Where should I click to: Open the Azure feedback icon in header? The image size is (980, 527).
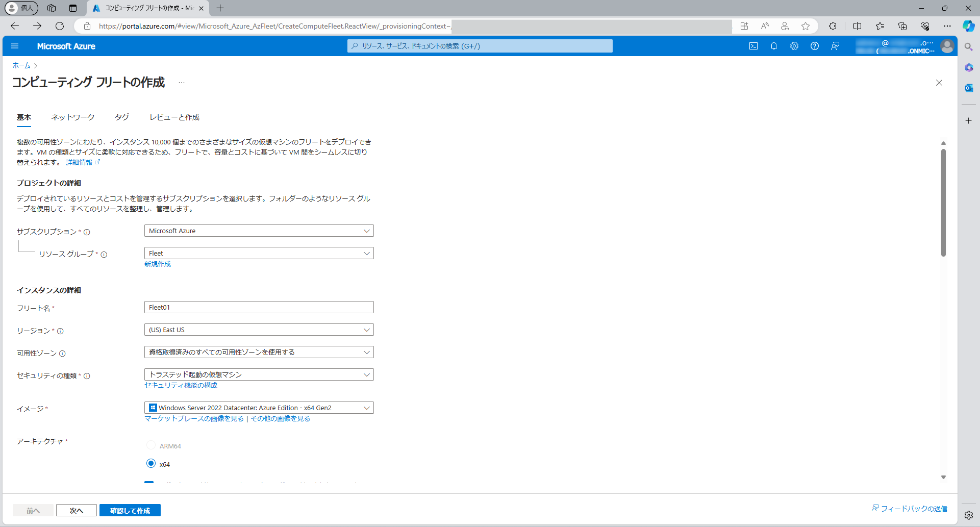pyautogui.click(x=835, y=46)
